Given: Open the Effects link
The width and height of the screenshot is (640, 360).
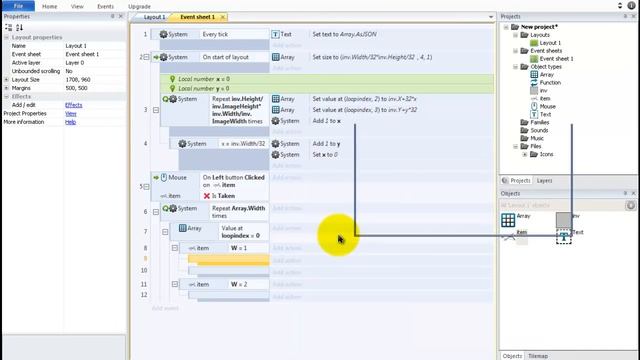Looking at the screenshot, I should (x=73, y=105).
